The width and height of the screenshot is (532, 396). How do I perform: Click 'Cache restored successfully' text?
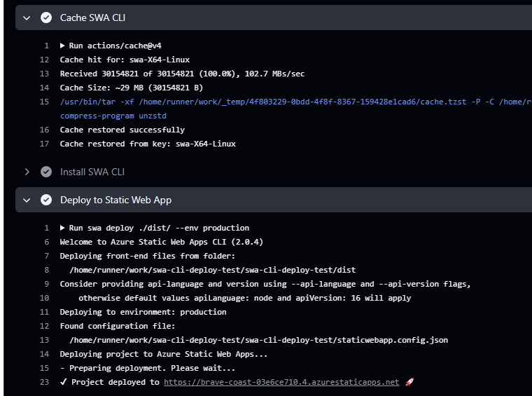(122, 130)
